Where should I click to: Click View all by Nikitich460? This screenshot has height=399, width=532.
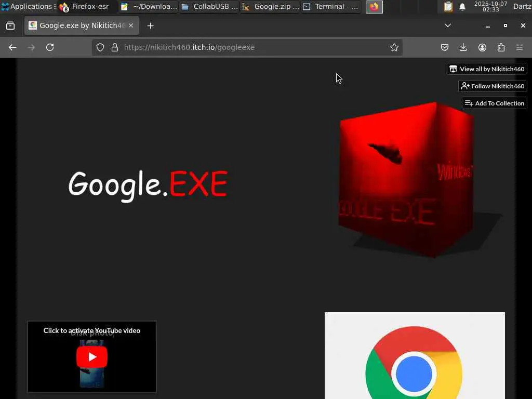pos(487,69)
